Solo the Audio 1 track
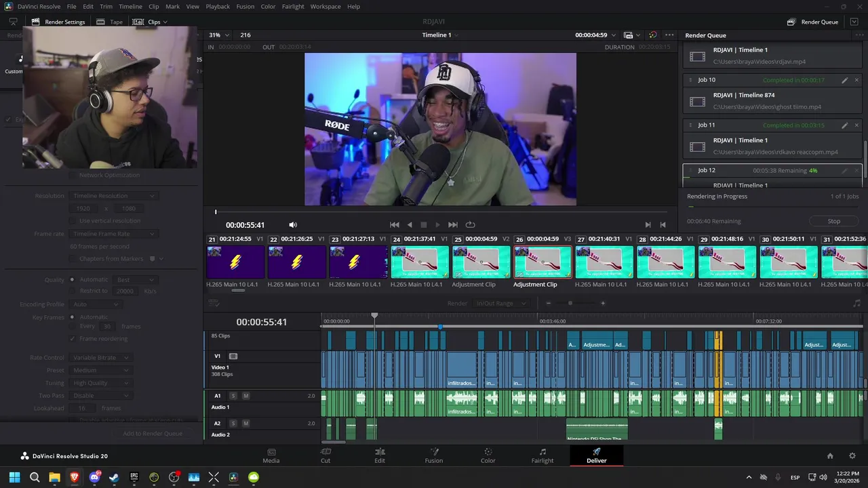The image size is (868, 488). pos(233,396)
